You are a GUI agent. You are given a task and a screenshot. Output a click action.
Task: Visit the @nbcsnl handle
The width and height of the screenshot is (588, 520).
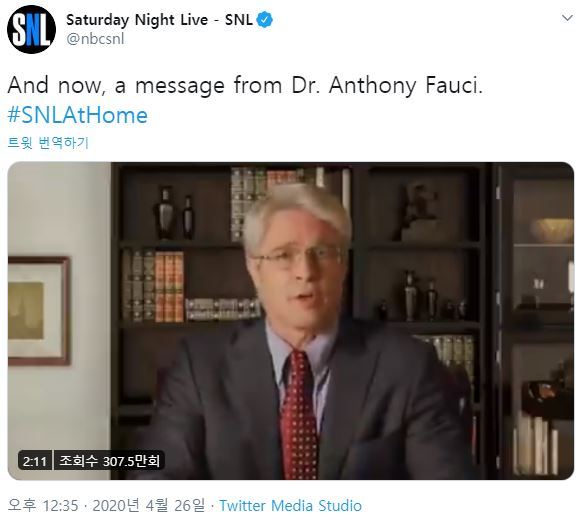coord(95,39)
